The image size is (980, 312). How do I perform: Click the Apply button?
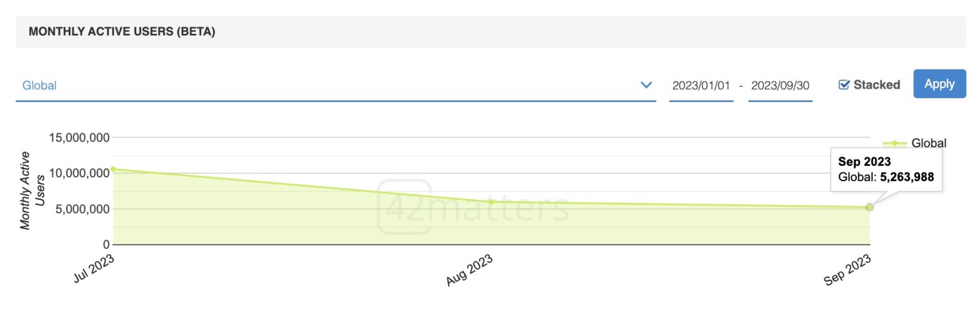pyautogui.click(x=939, y=84)
